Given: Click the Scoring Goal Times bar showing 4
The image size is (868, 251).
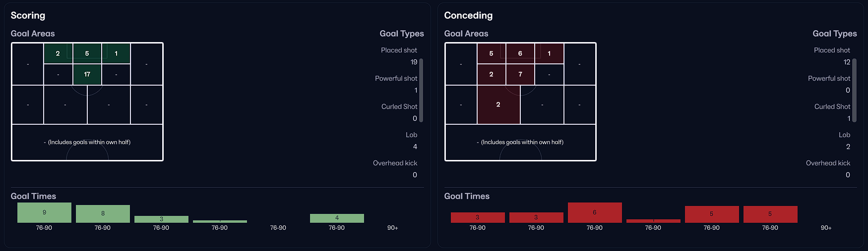Looking at the screenshot, I should click(x=337, y=218).
